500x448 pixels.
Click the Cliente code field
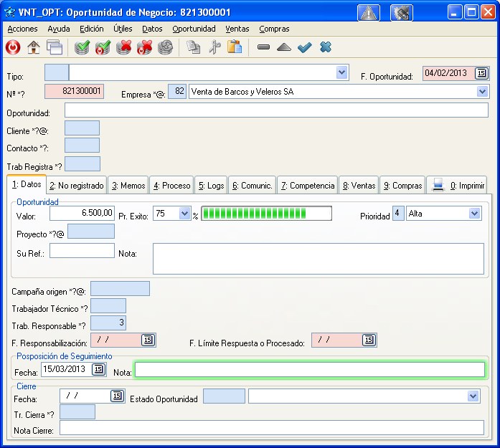pyautogui.click(x=82, y=128)
